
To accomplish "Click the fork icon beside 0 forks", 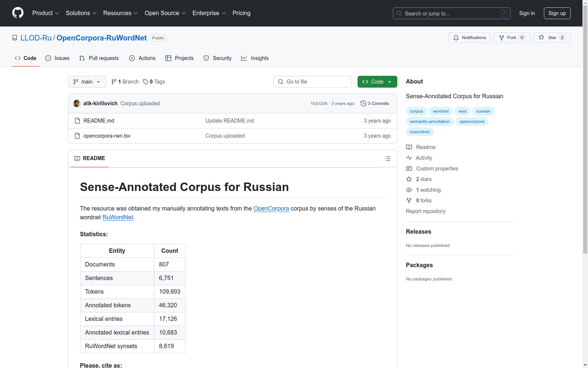I will point(409,201).
